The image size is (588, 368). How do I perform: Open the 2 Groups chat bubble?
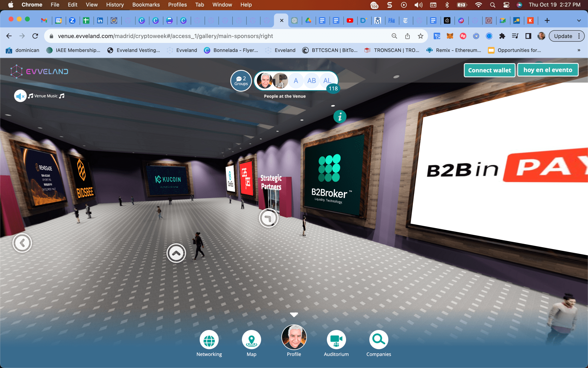[x=241, y=81]
